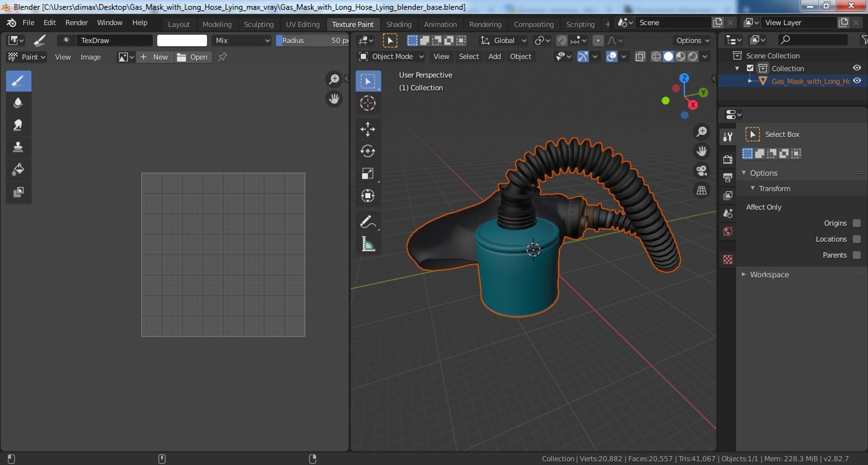Toggle show overlays button

pyautogui.click(x=611, y=57)
